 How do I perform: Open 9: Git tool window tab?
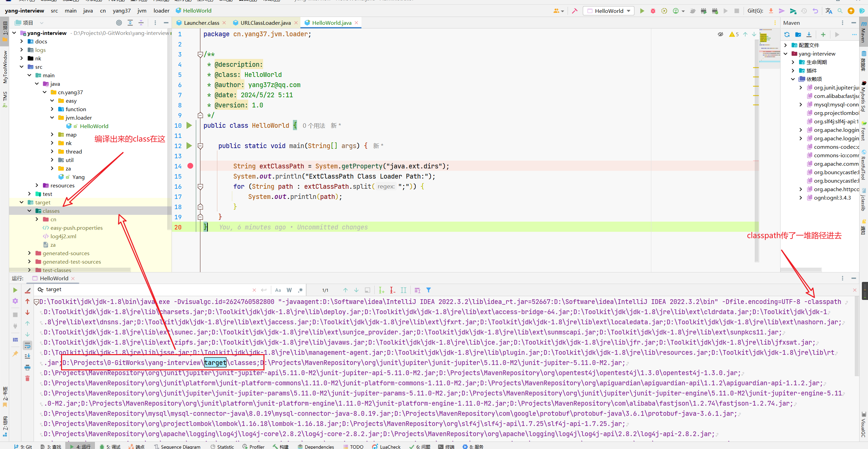point(23,446)
